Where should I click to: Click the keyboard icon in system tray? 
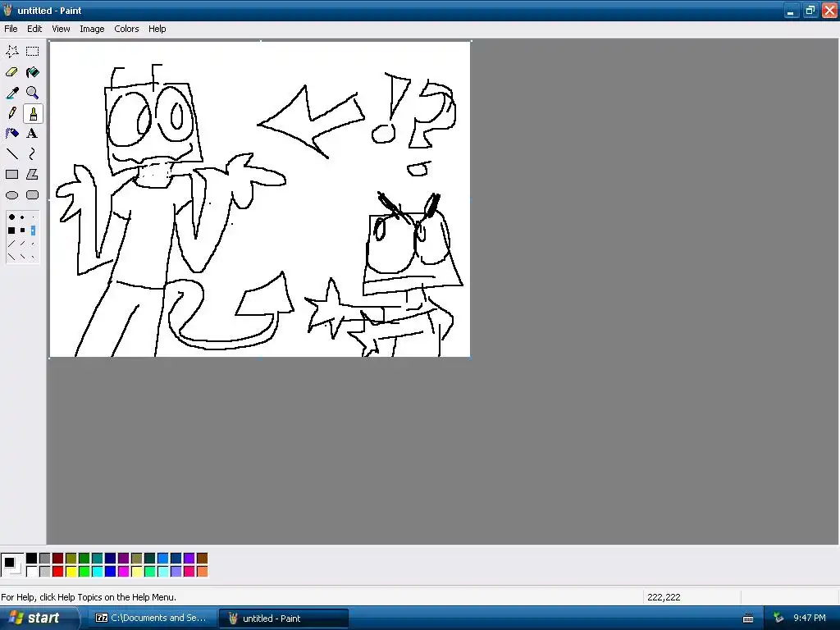pyautogui.click(x=748, y=619)
